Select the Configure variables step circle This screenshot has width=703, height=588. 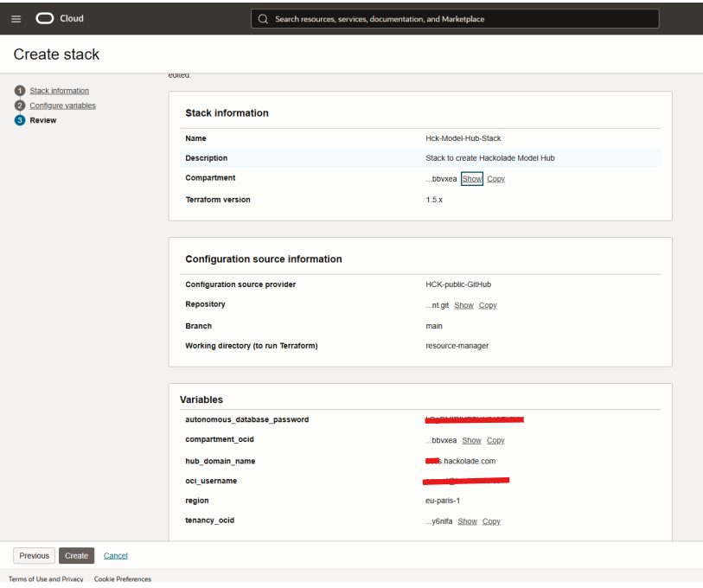click(19, 105)
